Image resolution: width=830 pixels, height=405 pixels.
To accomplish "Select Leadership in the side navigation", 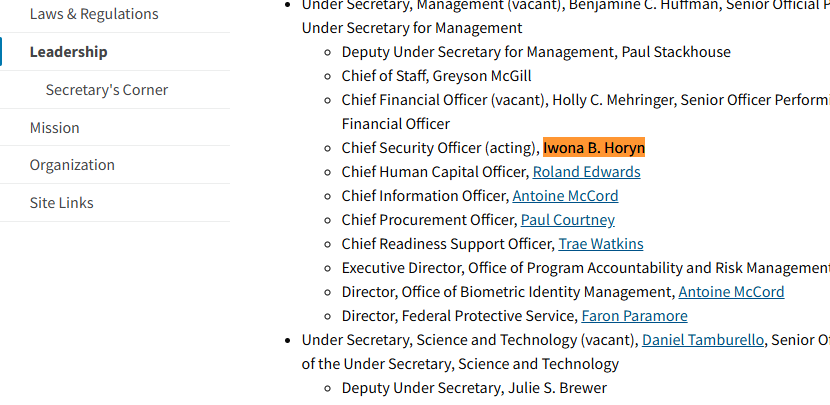I will pyautogui.click(x=68, y=52).
